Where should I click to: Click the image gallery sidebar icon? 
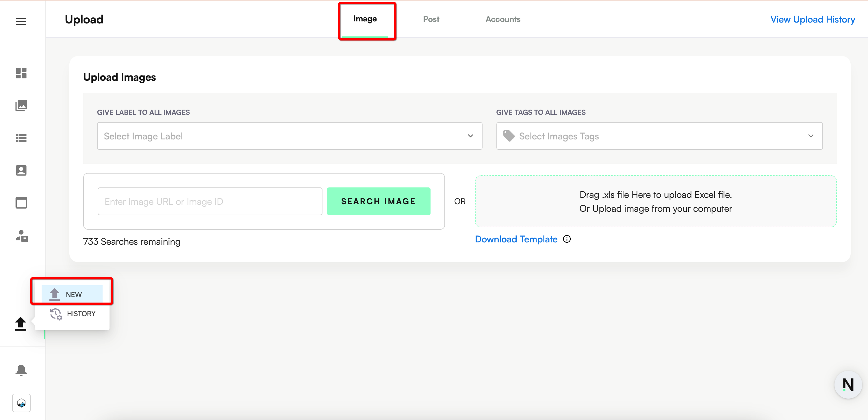click(21, 106)
